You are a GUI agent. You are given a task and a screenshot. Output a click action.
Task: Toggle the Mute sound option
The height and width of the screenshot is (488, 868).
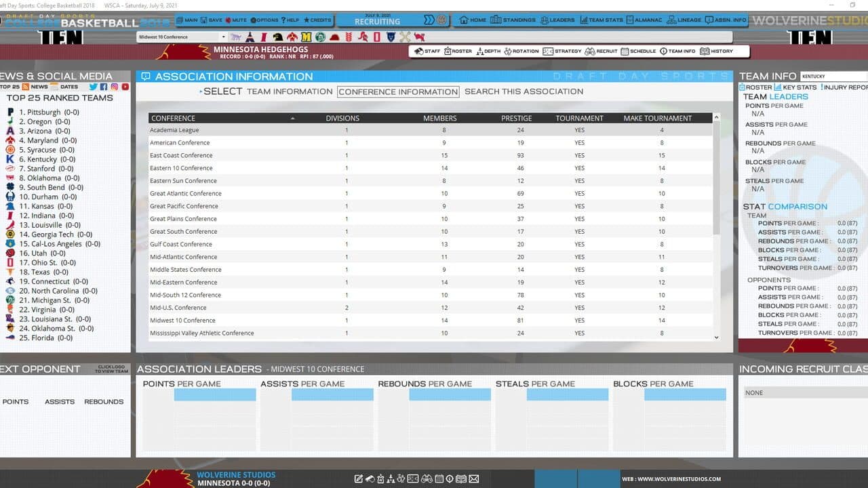click(236, 20)
